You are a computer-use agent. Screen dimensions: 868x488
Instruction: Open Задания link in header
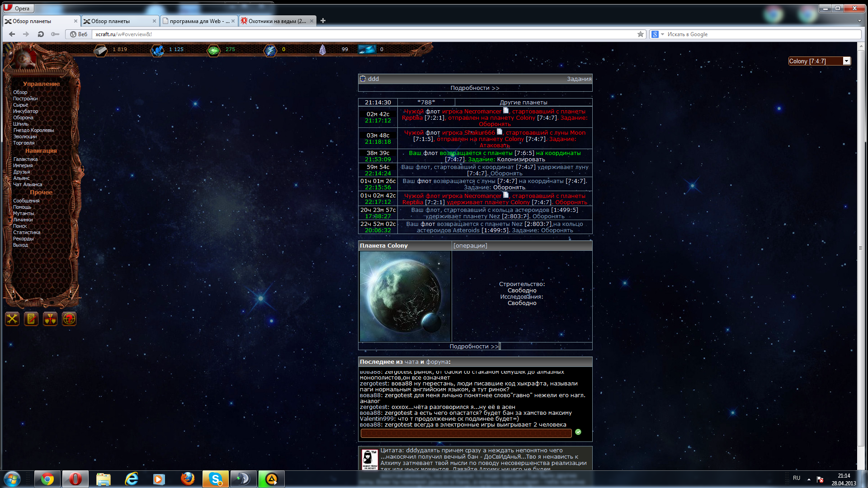579,79
